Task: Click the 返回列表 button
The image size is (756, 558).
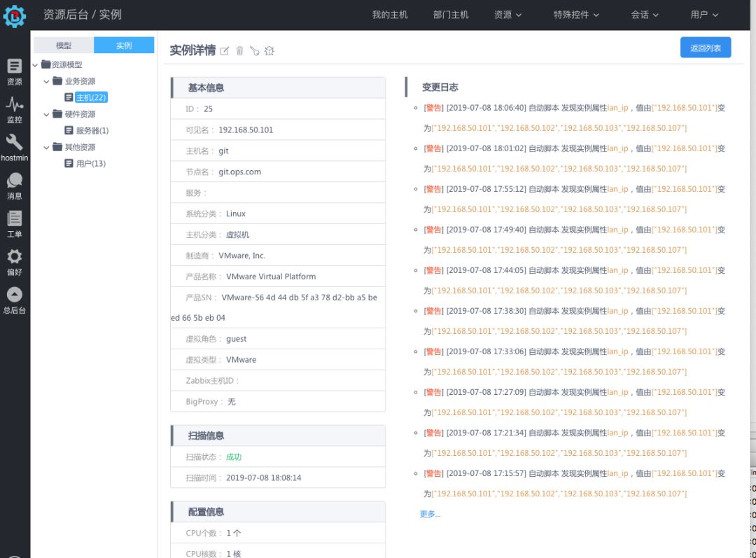Action: [x=705, y=48]
